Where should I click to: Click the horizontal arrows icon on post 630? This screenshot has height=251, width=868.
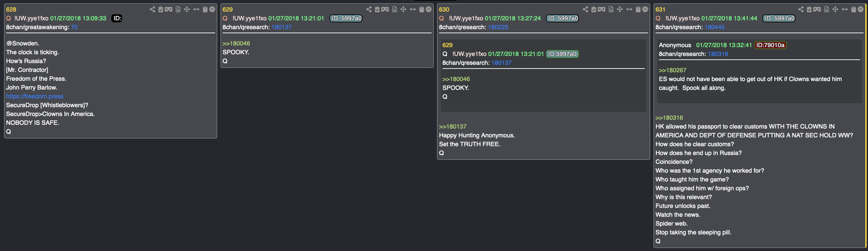[x=629, y=9]
